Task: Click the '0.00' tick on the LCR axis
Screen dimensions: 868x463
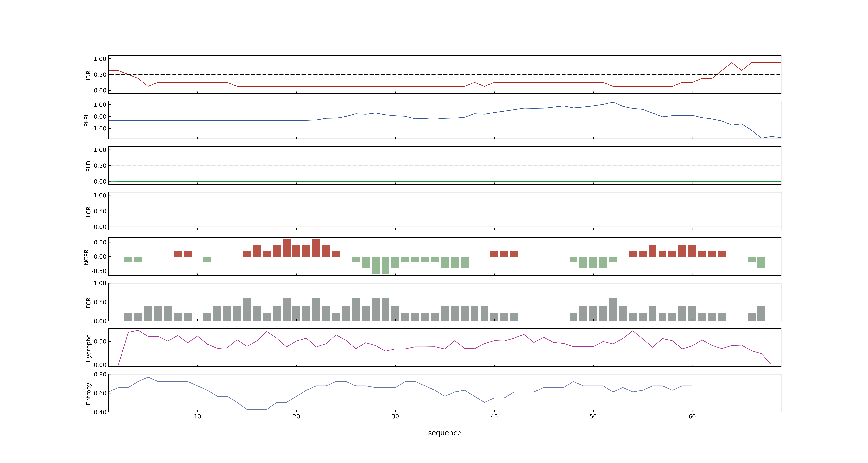Action: pyautogui.click(x=100, y=227)
